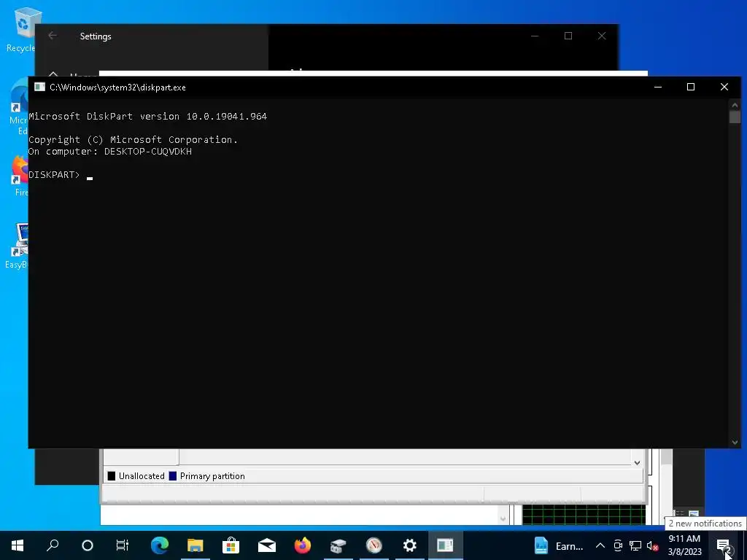The height and width of the screenshot is (560, 747).
Task: Close the Settings window
Action: click(x=602, y=36)
